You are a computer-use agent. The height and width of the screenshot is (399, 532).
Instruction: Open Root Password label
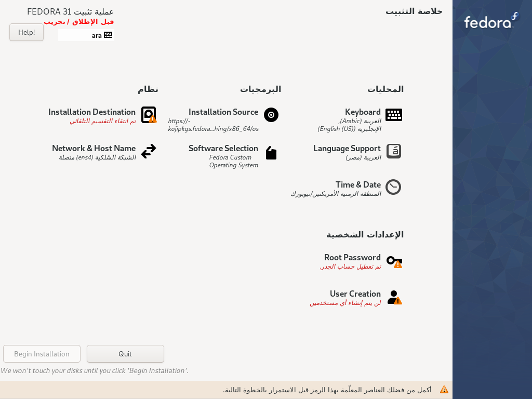pyautogui.click(x=352, y=258)
